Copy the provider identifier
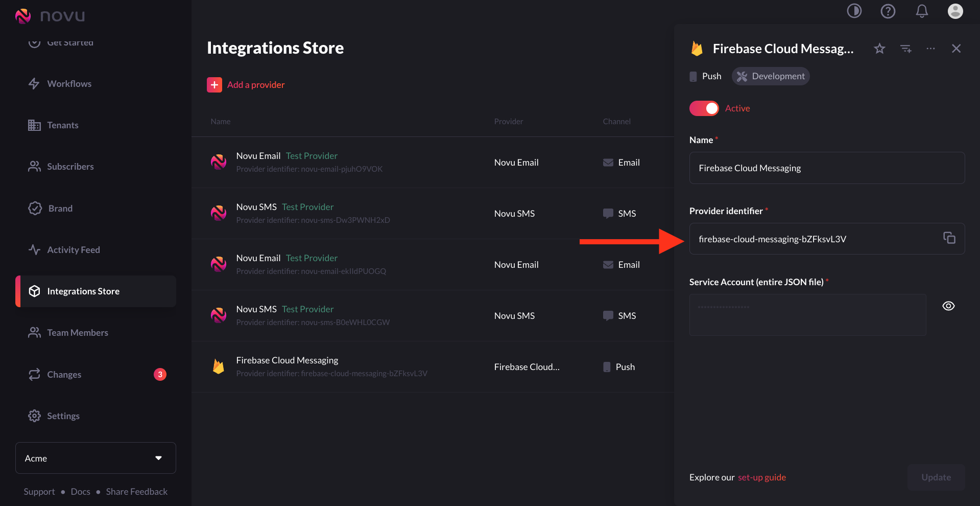Screen dimensions: 980x506 tap(949, 238)
